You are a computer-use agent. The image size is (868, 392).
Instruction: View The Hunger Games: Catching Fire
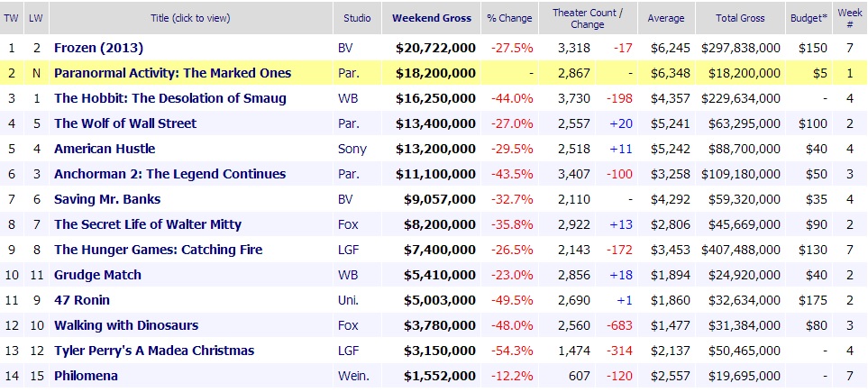tap(157, 250)
